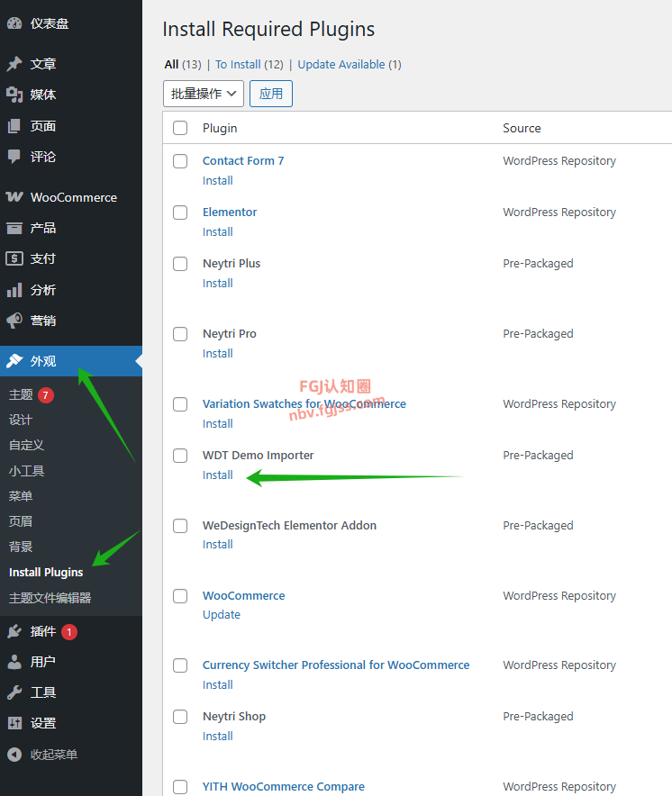Screen dimensions: 672x796
Task: Click the Elementor plugin name link
Action: (x=230, y=213)
